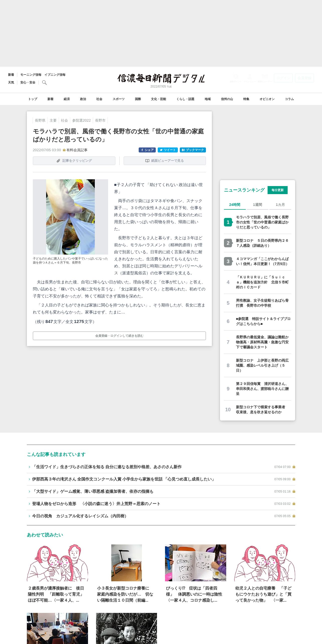Select 文化・芸能 navigation item

(158, 99)
